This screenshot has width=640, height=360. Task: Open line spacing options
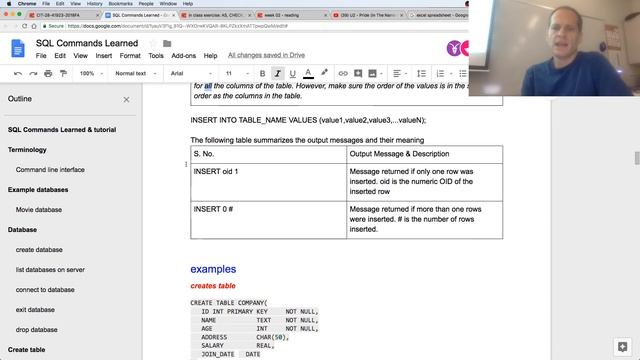coord(421,73)
